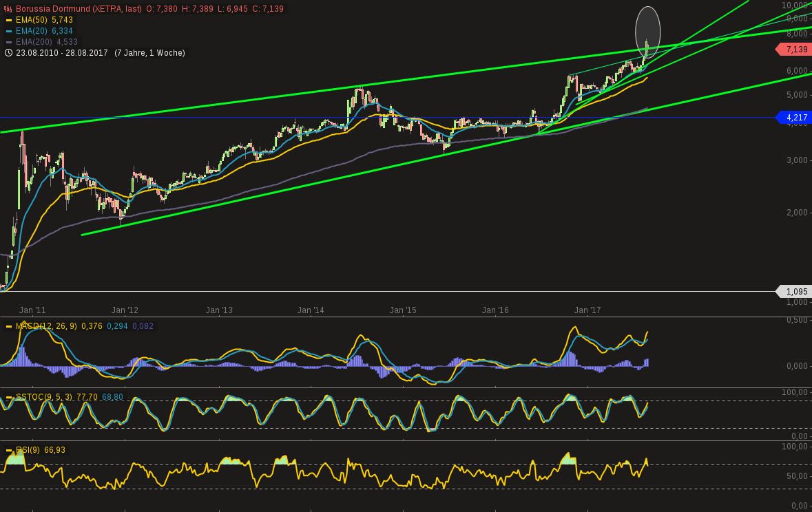
Task: Click the Jan '16 time axis label
Action: click(x=495, y=310)
